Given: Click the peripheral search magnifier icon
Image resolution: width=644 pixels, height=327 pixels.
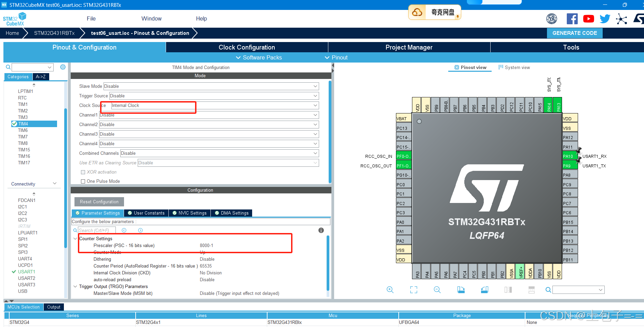Looking at the screenshot, I should click(x=8, y=67).
